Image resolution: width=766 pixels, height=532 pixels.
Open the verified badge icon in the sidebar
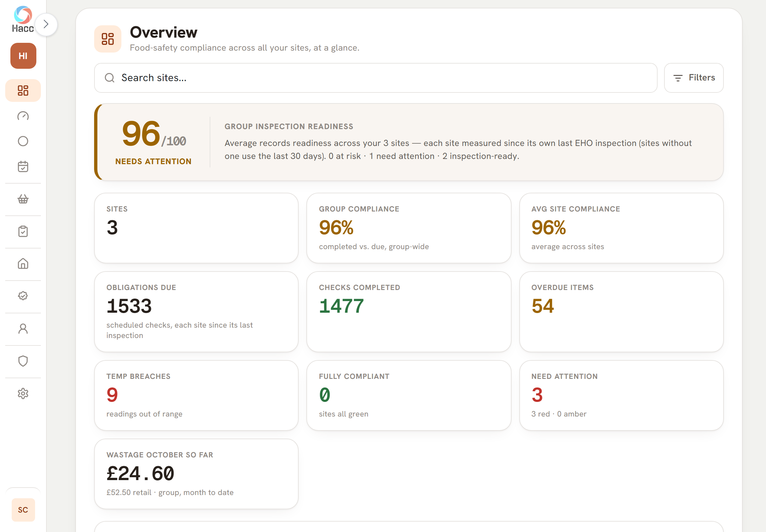click(23, 296)
